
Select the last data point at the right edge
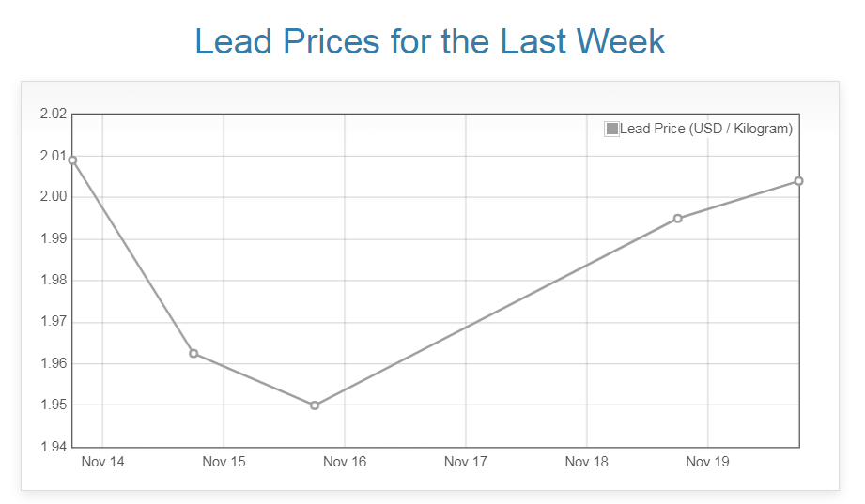pos(798,180)
